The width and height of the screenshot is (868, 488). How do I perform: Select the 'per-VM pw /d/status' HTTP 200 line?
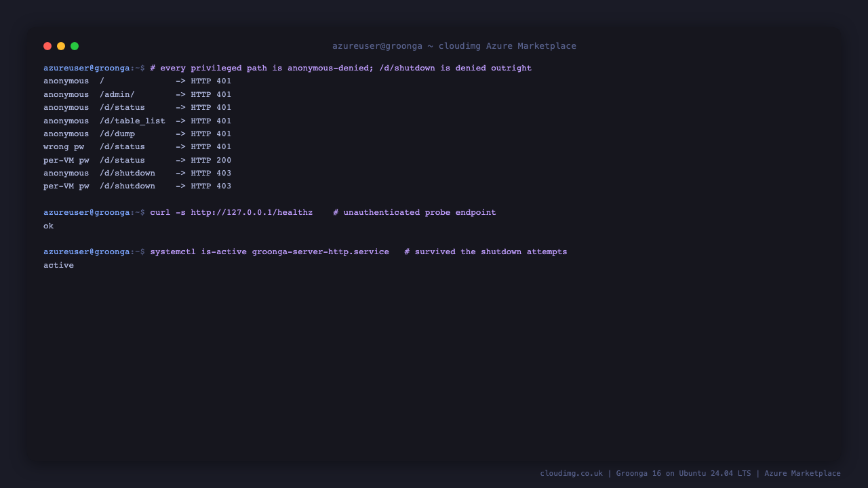[138, 161]
